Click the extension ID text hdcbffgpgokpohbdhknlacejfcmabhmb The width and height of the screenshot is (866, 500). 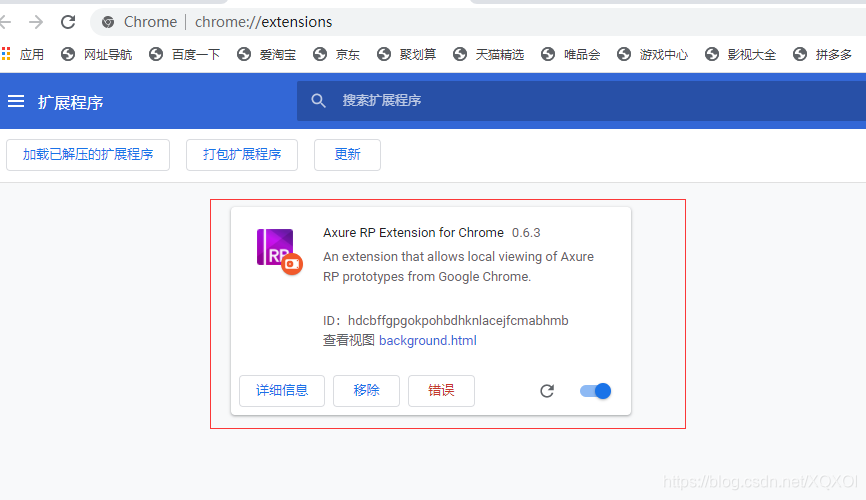[458, 320]
